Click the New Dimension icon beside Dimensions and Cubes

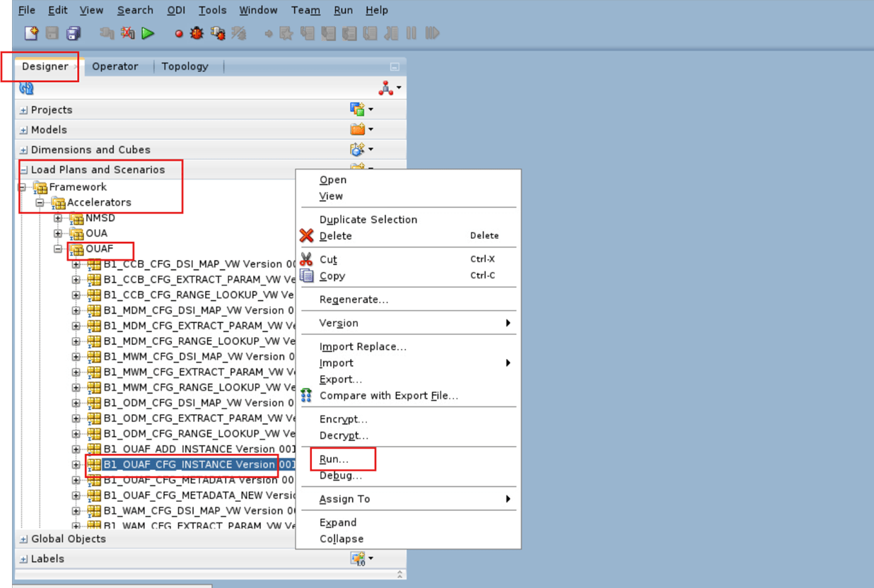point(358,148)
